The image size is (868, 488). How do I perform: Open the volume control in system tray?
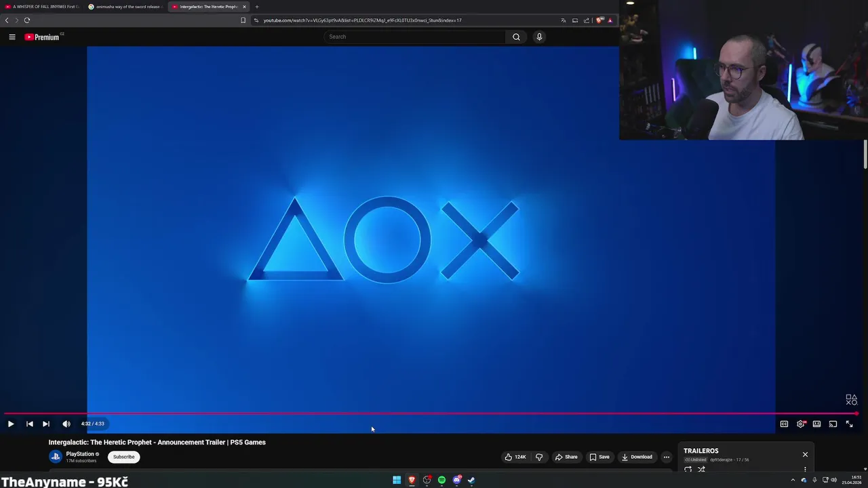(x=833, y=481)
